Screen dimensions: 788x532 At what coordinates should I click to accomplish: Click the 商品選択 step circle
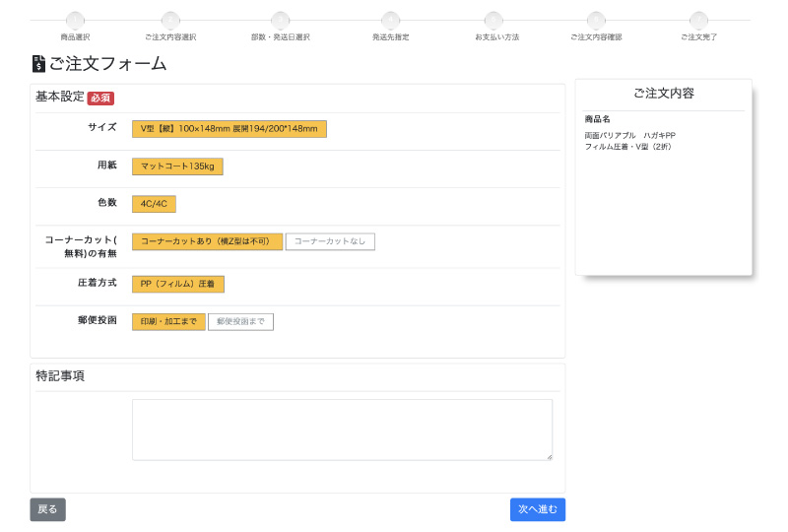click(75, 20)
